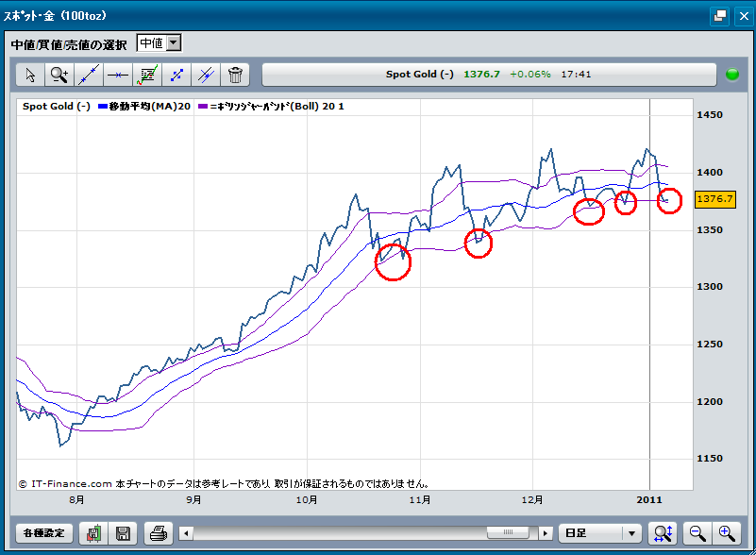Open the technical indicators tool

tap(146, 75)
